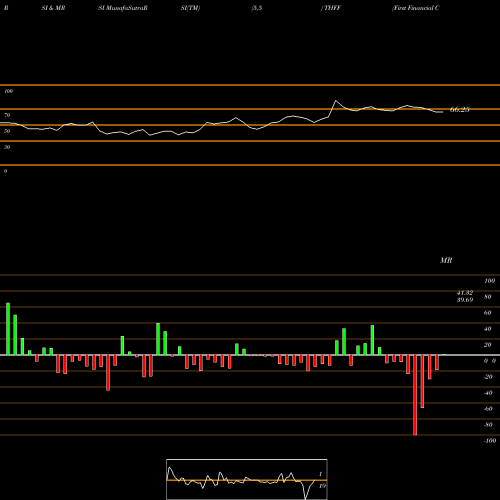This screenshot has width=500, height=500.
Task: Select the tallest green bar in MR chart
Action: pos(8,329)
